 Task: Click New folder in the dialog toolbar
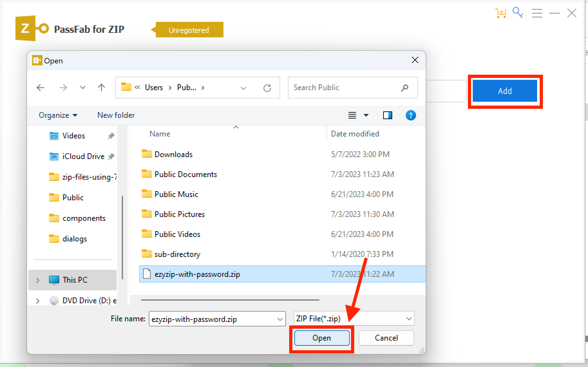click(x=116, y=115)
